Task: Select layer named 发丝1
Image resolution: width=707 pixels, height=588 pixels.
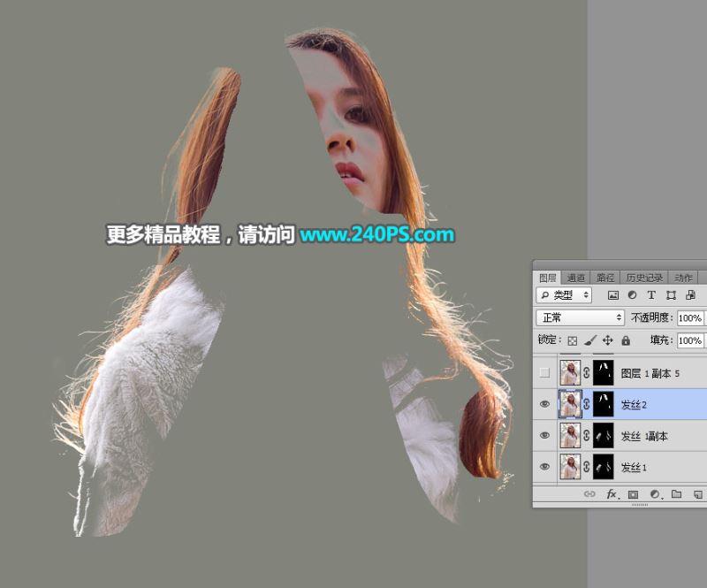Action: (x=634, y=467)
